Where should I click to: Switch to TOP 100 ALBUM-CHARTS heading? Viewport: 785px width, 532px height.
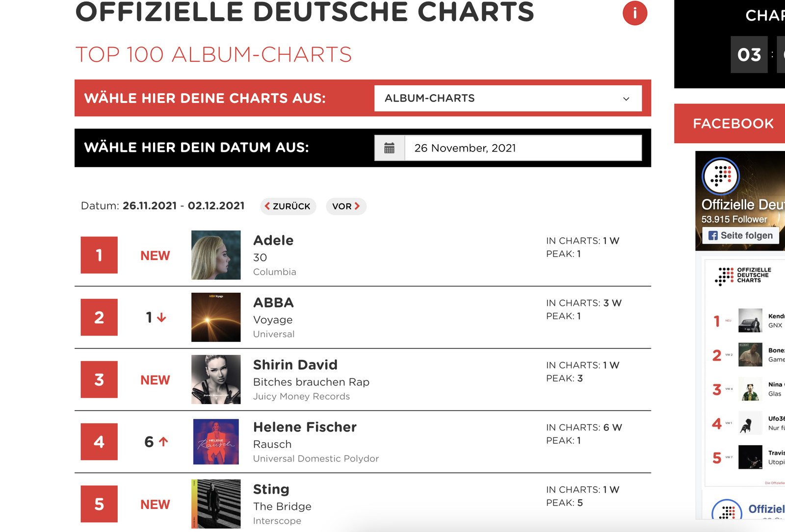[213, 54]
